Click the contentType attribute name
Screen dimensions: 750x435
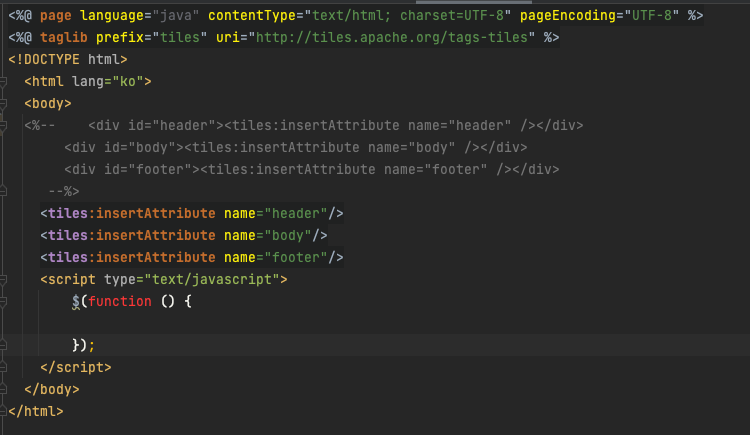[252, 16]
